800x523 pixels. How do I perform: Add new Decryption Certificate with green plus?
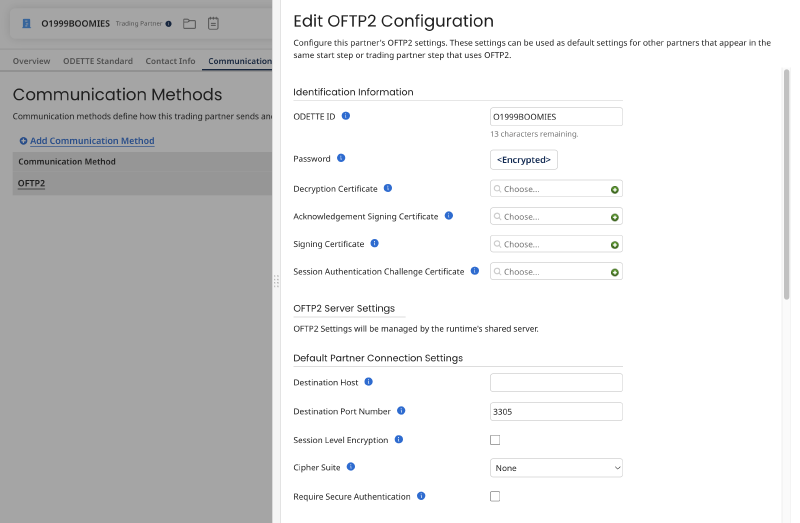click(x=615, y=190)
